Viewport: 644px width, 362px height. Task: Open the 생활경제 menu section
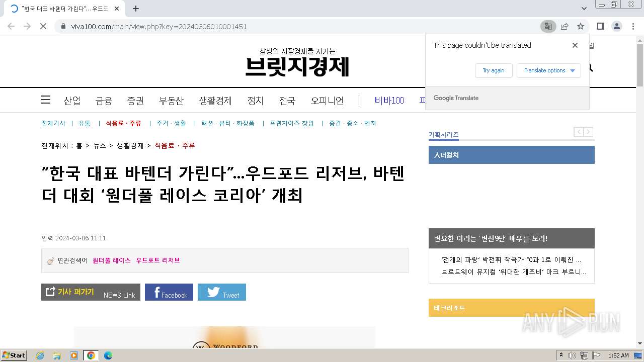[x=215, y=101]
